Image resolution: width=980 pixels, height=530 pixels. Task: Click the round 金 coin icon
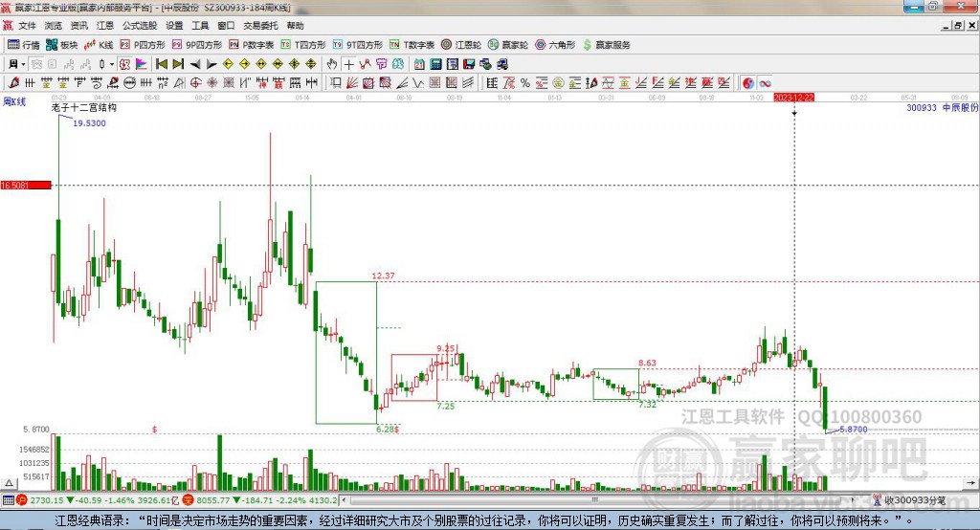coord(558,83)
